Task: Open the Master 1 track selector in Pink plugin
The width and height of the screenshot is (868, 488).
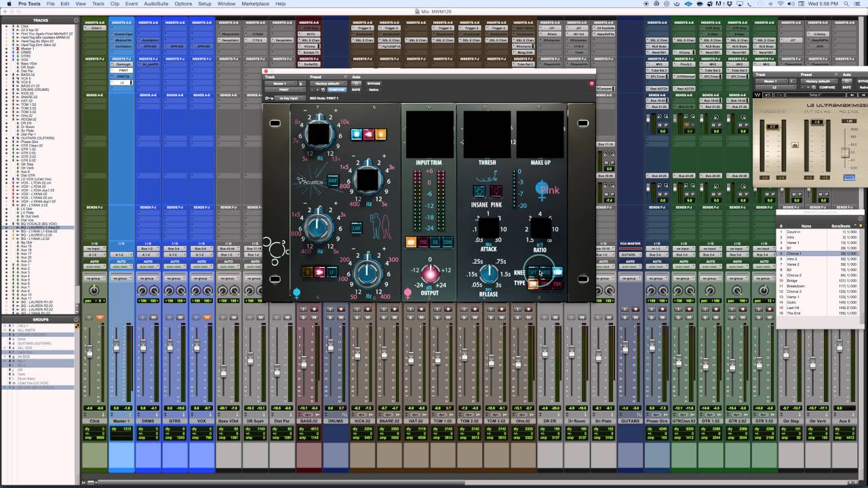Action: tap(281, 83)
